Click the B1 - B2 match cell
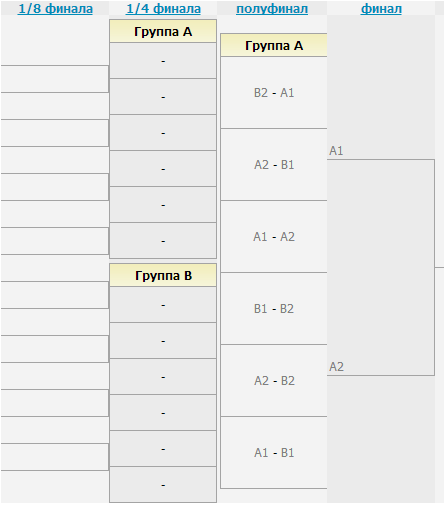Viewport: 445px width, 505px height. [274, 309]
